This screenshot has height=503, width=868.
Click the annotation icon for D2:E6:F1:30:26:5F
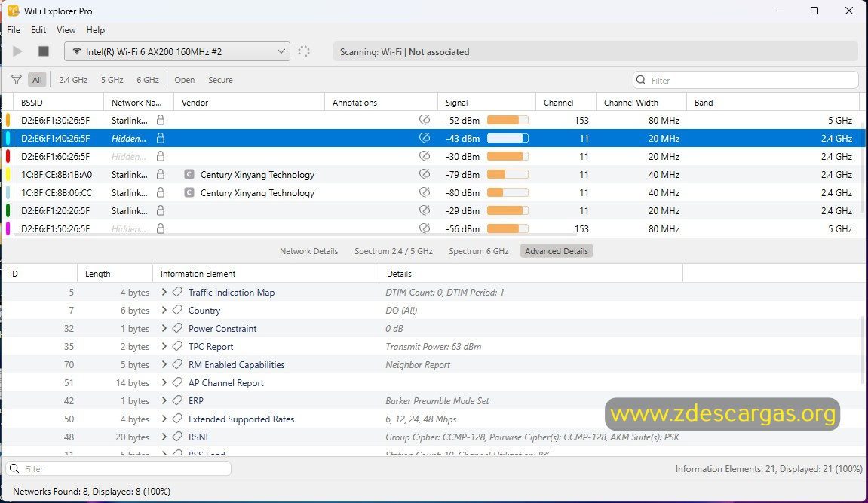(425, 119)
